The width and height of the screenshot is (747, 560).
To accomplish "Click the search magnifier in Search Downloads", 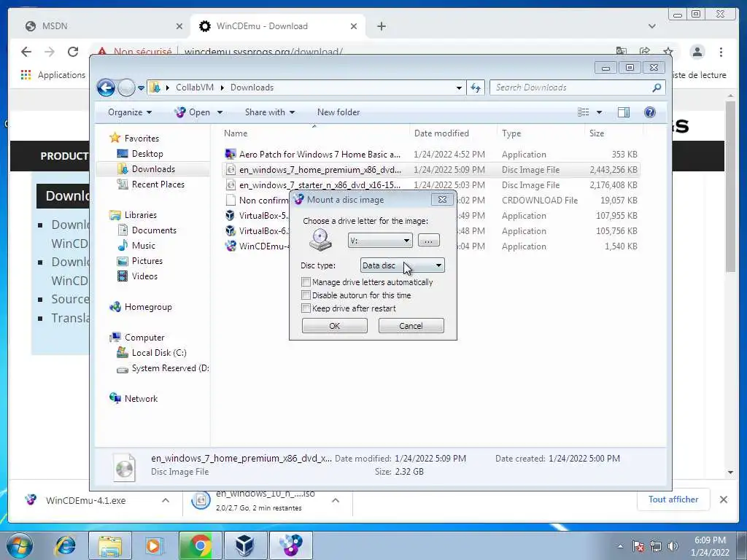I will (x=657, y=87).
